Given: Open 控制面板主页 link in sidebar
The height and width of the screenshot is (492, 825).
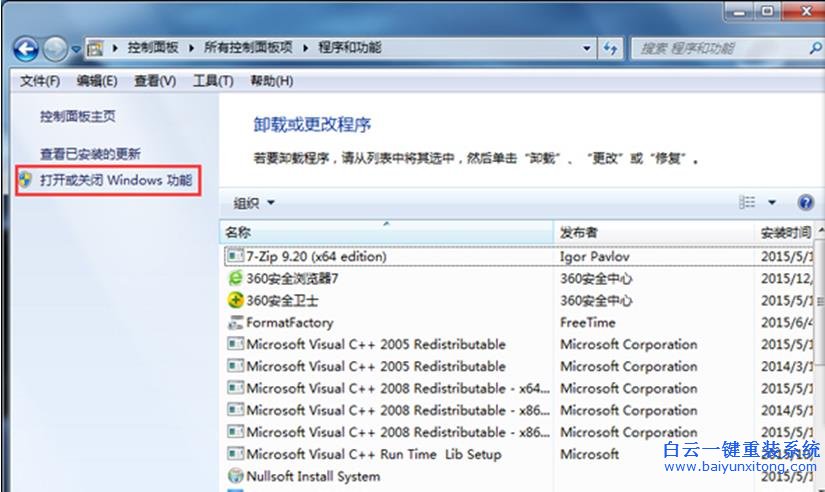Looking at the screenshot, I should point(78,116).
